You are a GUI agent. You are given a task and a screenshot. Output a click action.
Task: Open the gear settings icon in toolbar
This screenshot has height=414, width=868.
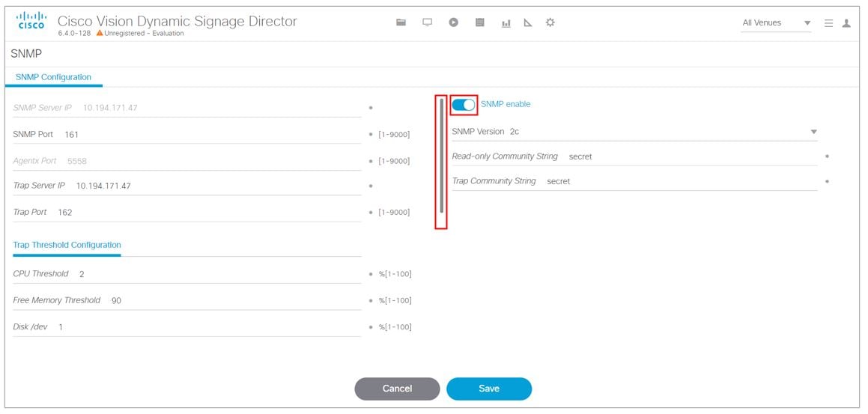[550, 22]
